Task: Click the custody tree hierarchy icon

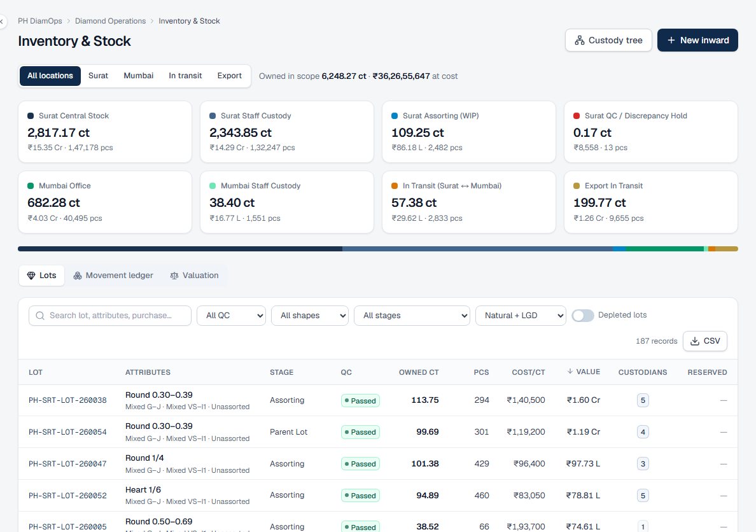Action: tap(580, 41)
